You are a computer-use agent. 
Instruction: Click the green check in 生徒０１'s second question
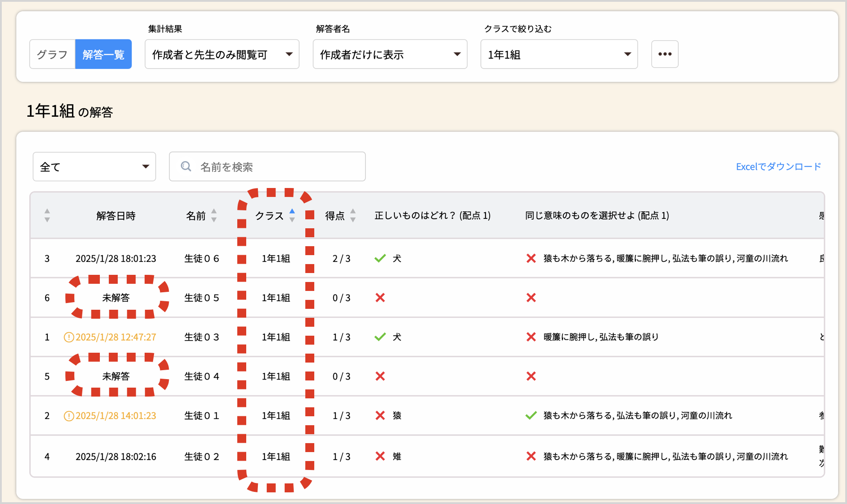coord(531,415)
